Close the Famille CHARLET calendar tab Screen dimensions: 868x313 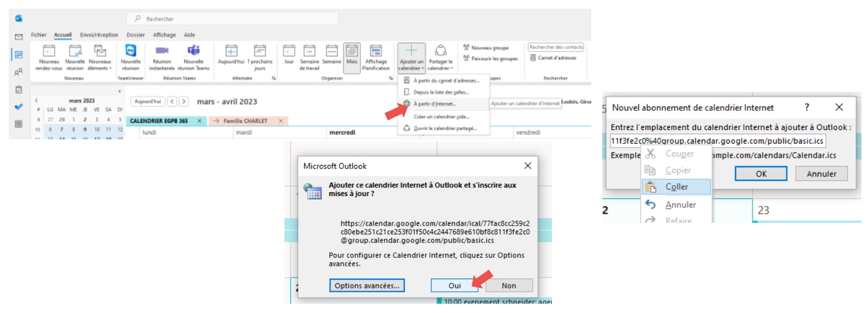(x=281, y=121)
